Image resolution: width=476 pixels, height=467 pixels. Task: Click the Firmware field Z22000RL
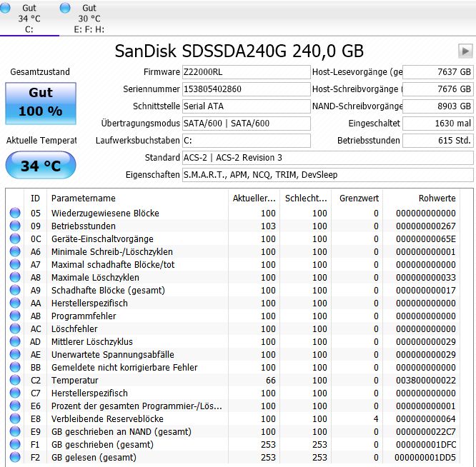pos(246,72)
